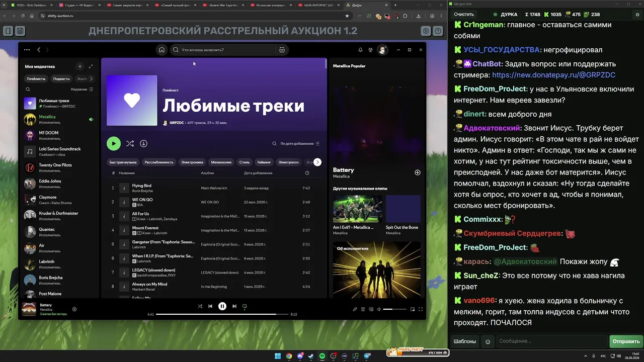Screen dimensions: 644x362
Task: Toggle shuffle in the bottom player bar
Action: [x=200, y=306]
